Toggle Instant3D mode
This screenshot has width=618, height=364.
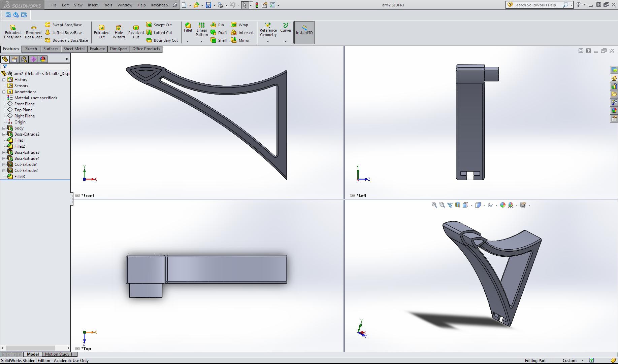coord(304,32)
